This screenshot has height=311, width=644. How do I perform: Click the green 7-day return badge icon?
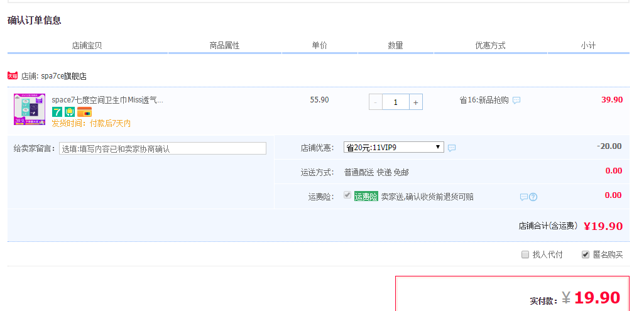(57, 112)
